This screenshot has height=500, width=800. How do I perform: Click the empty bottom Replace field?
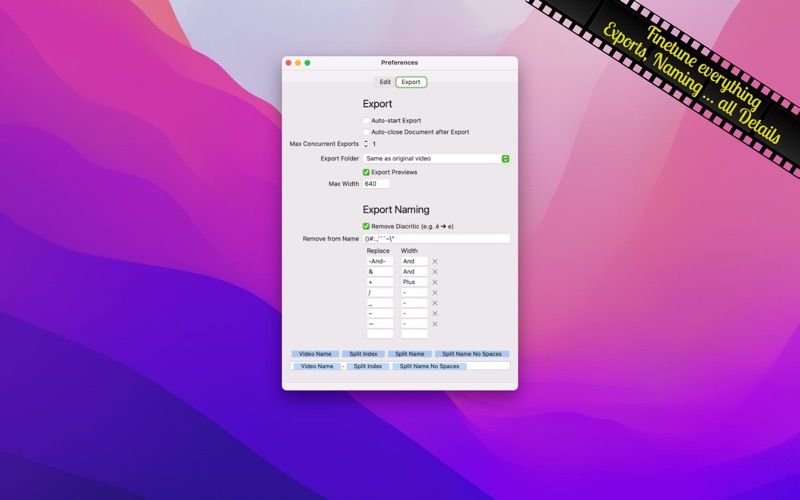pyautogui.click(x=380, y=334)
